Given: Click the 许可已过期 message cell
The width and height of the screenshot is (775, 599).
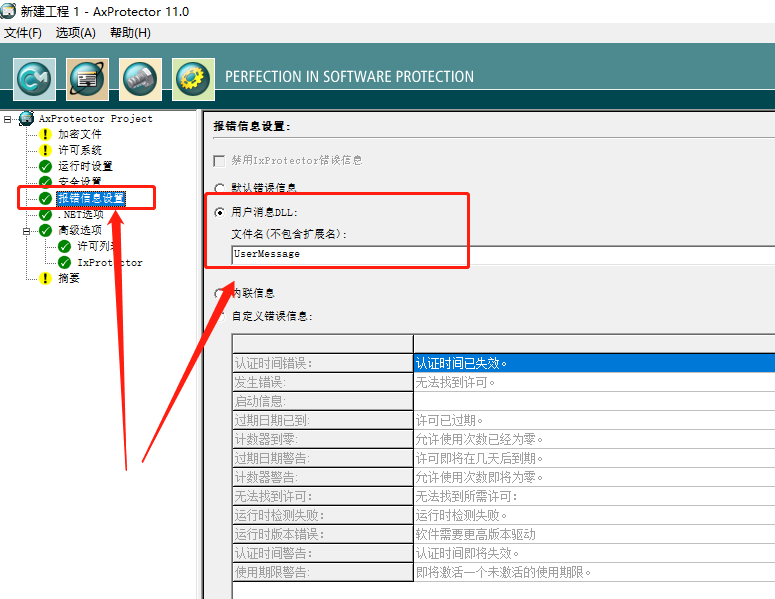Looking at the screenshot, I should (594, 420).
